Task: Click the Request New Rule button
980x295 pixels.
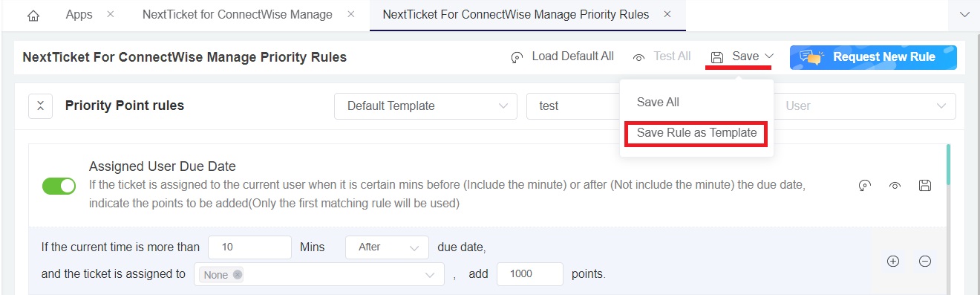Action: coord(873,57)
